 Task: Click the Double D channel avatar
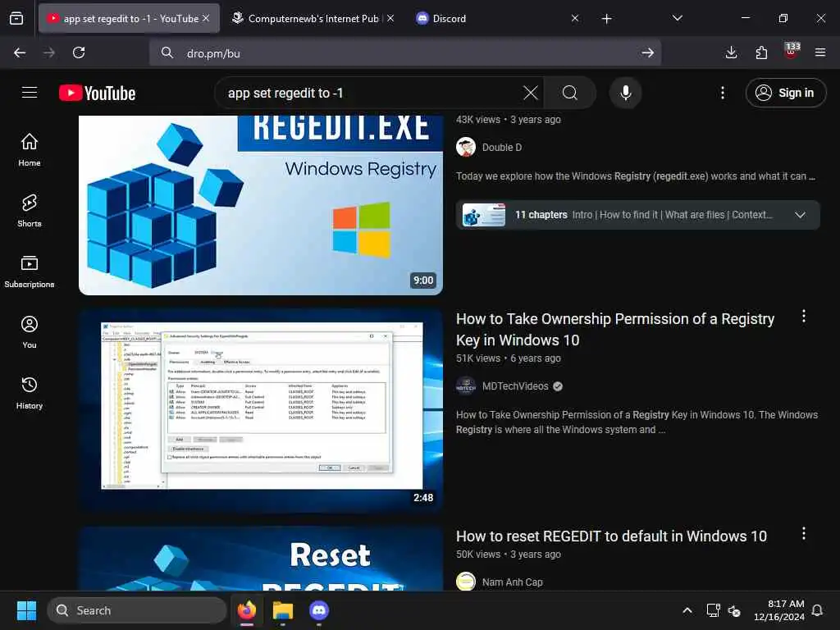click(x=466, y=147)
